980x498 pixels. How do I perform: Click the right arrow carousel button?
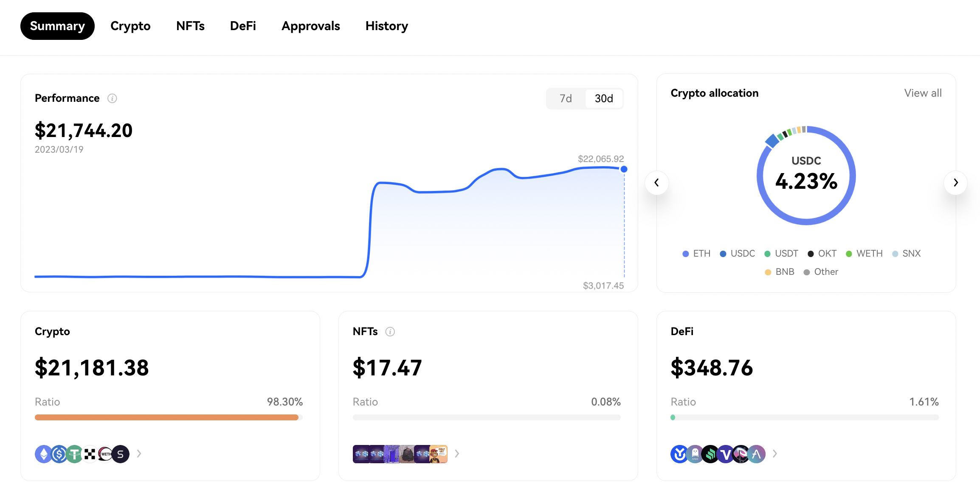click(957, 182)
